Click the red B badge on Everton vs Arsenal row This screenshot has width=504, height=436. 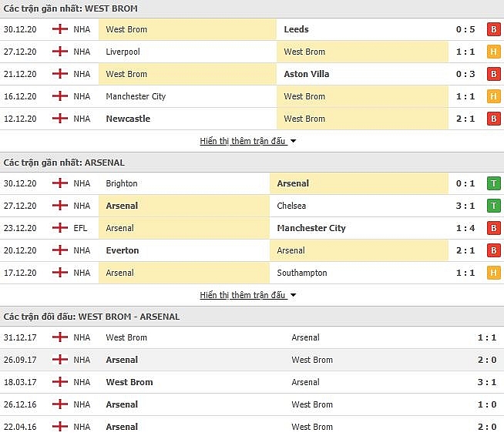point(494,250)
